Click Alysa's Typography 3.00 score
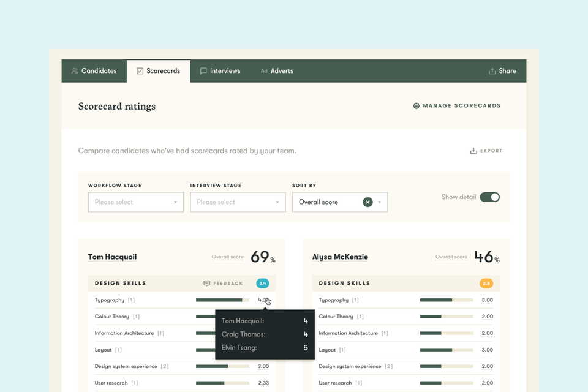Screen dimensions: 588x392 [487, 300]
